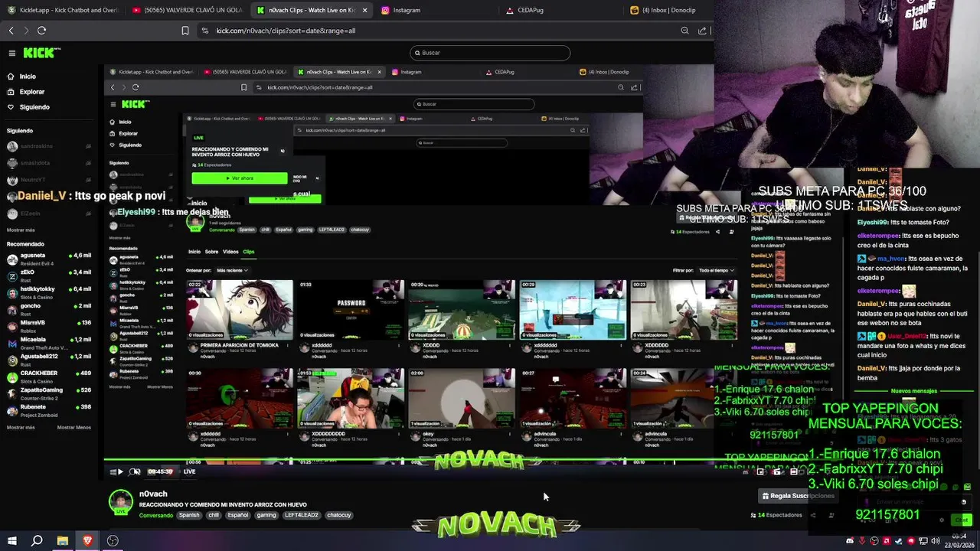980x551 pixels.
Task: Reload the page with the refresh icon
Action: [x=41, y=31]
